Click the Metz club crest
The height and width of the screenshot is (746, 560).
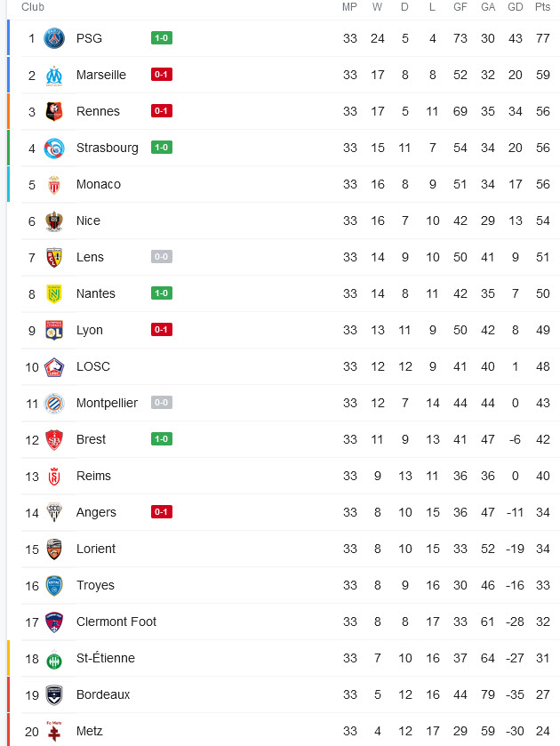click(x=54, y=731)
